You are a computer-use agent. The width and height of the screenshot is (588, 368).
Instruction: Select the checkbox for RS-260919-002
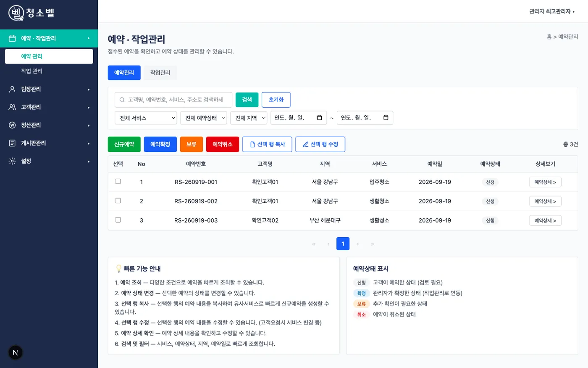(118, 201)
